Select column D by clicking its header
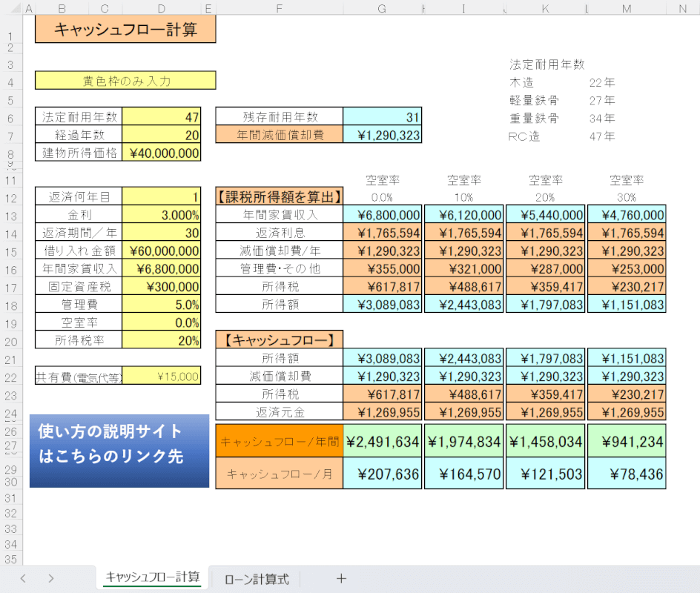The height and width of the screenshot is (593, 700). tap(162, 8)
